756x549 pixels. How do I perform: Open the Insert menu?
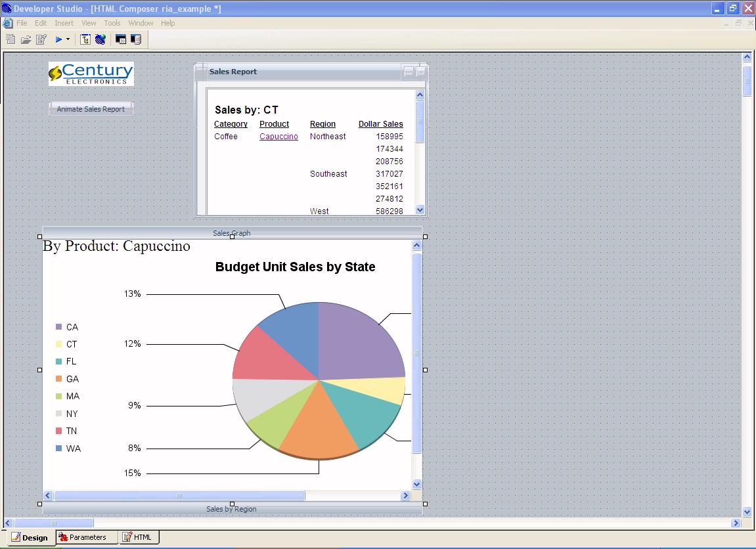tap(64, 23)
